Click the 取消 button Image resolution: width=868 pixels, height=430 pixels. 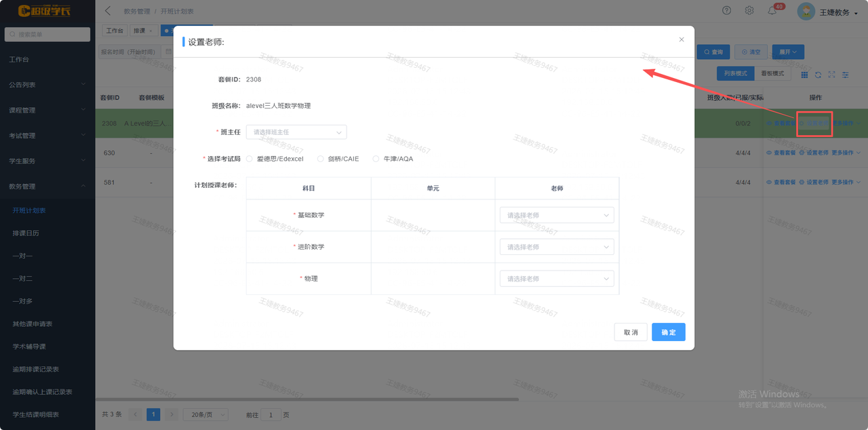(631, 332)
